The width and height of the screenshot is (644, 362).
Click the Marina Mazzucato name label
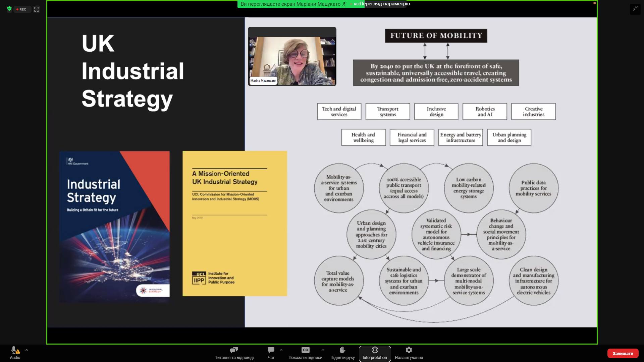point(263,81)
